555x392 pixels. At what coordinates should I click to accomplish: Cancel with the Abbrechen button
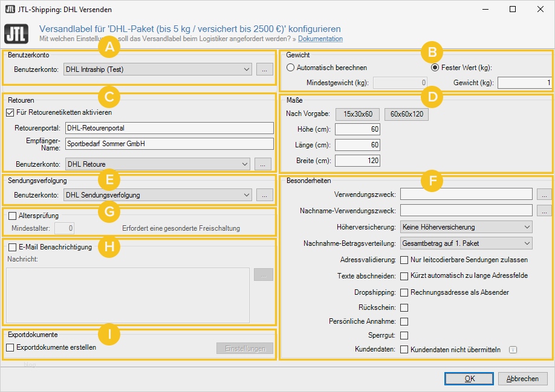click(x=522, y=379)
